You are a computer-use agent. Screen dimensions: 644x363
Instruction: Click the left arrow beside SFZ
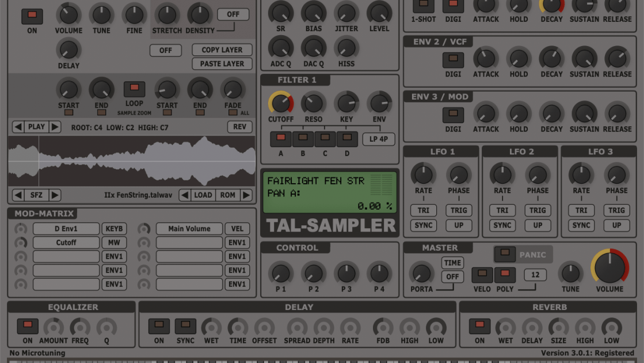(18, 195)
